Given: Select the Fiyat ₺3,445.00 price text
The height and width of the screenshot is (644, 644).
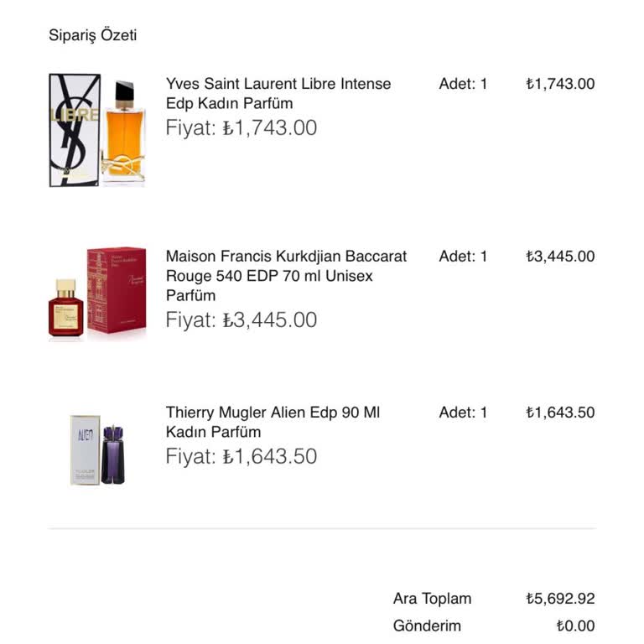Looking at the screenshot, I should tap(241, 319).
